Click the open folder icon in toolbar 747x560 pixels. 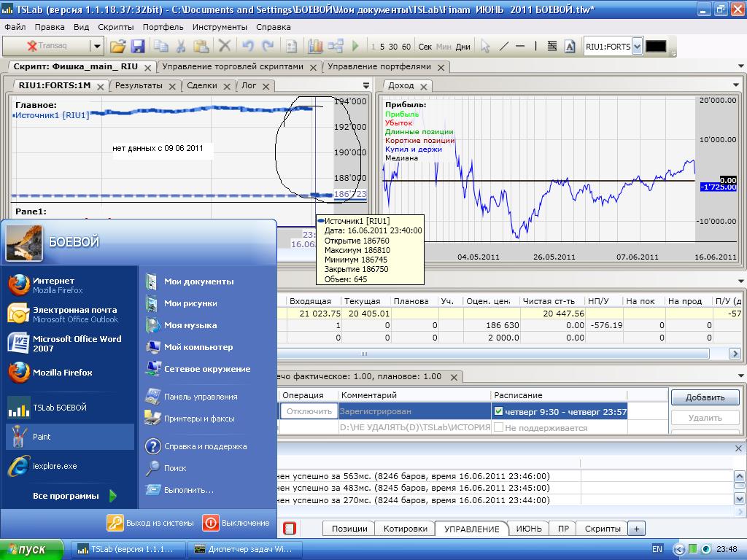[x=117, y=47]
